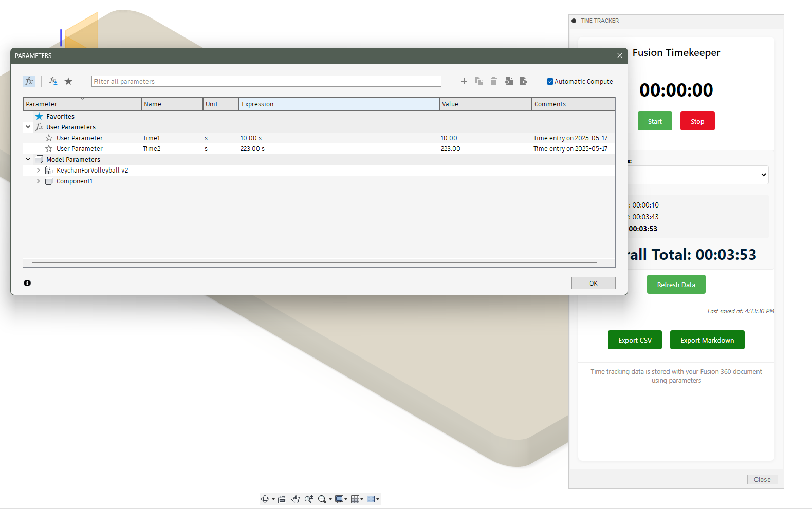The height and width of the screenshot is (509, 812).
Task: Select the Time1 name cell
Action: tap(172, 138)
